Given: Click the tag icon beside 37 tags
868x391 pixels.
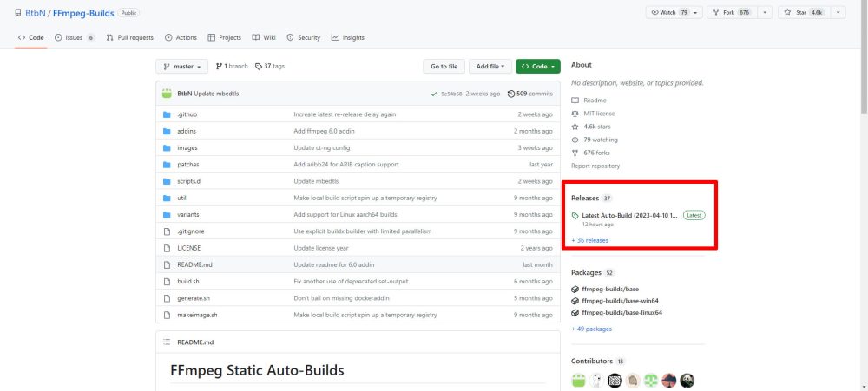Looking at the screenshot, I should pos(259,66).
